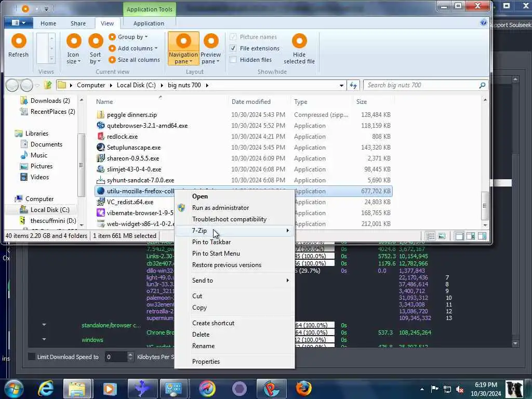Click the Up folder arrow icon
The width and height of the screenshot is (532, 399).
pos(48,85)
